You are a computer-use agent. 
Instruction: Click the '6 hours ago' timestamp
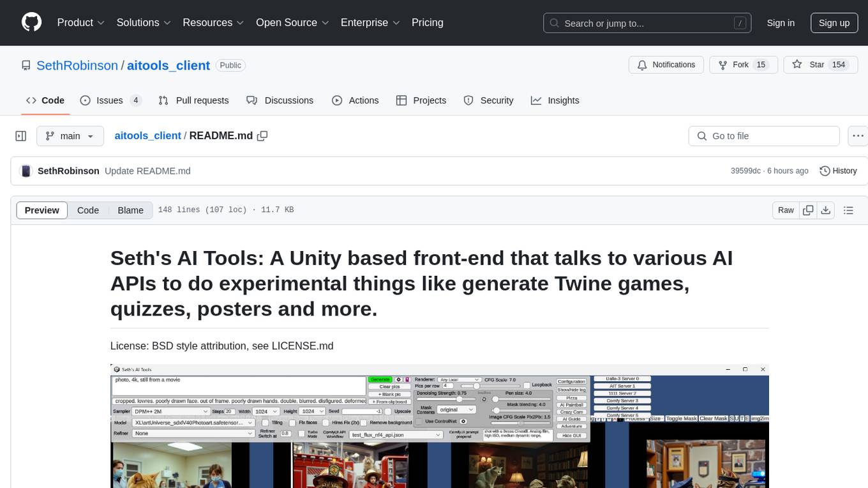pyautogui.click(x=789, y=171)
